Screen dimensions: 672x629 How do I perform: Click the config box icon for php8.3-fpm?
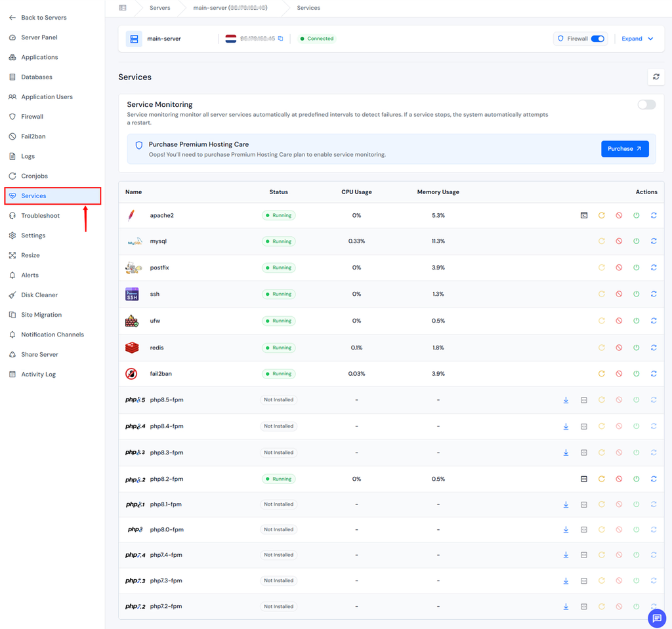pos(584,453)
